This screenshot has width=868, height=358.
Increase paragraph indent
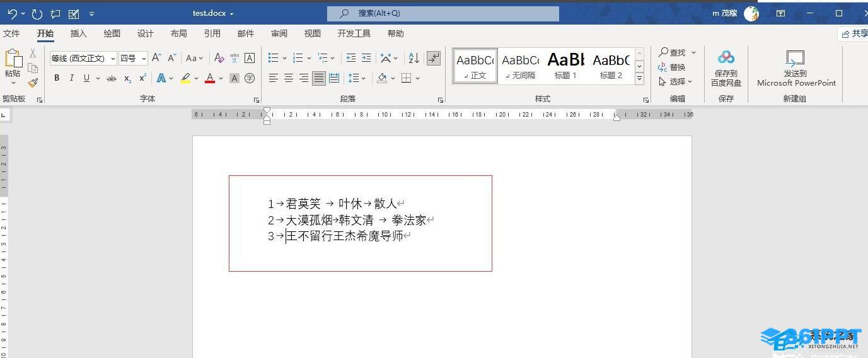[x=366, y=58]
